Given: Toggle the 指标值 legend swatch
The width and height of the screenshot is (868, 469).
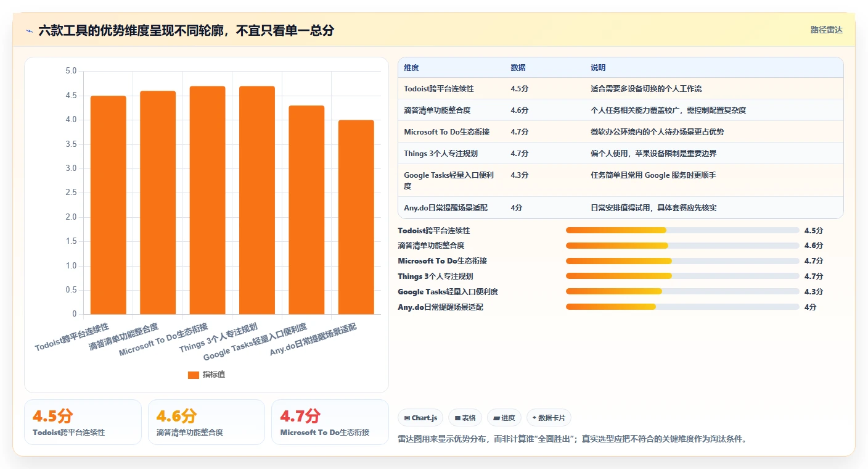Looking at the screenshot, I should click(x=194, y=375).
